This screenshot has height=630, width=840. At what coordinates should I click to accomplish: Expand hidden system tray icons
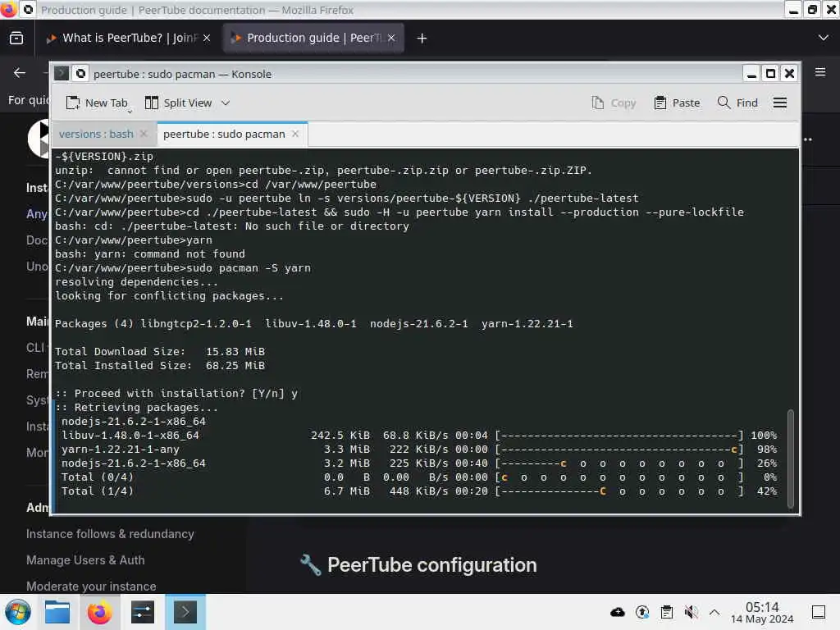714,612
